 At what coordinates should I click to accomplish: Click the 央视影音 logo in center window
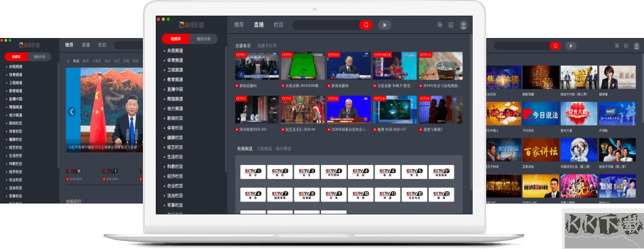click(192, 24)
